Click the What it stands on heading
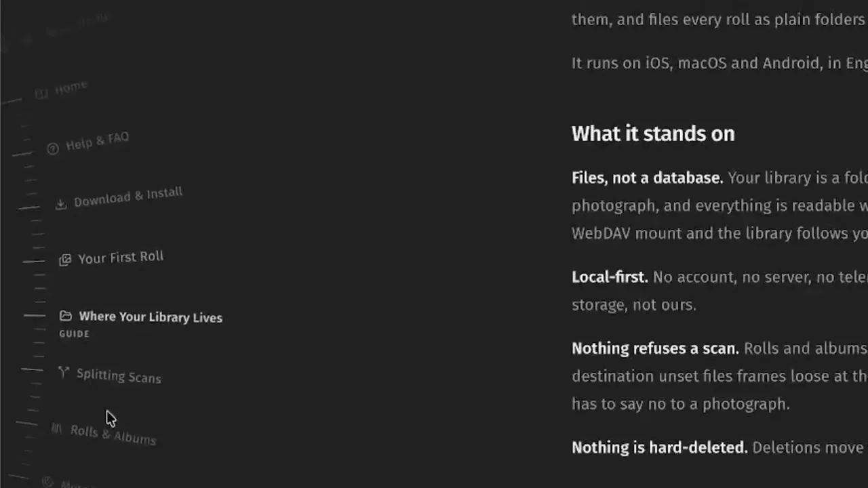The width and height of the screenshot is (868, 488). click(x=653, y=134)
